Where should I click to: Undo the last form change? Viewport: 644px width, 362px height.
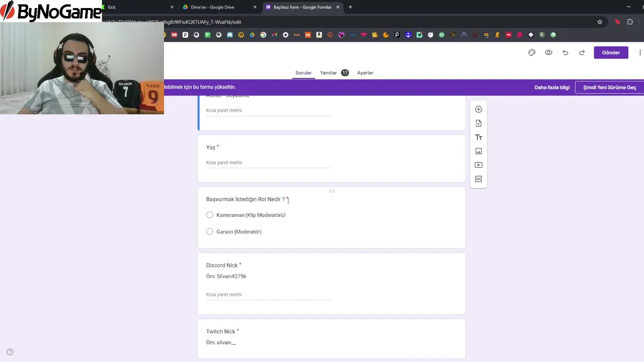click(x=565, y=52)
